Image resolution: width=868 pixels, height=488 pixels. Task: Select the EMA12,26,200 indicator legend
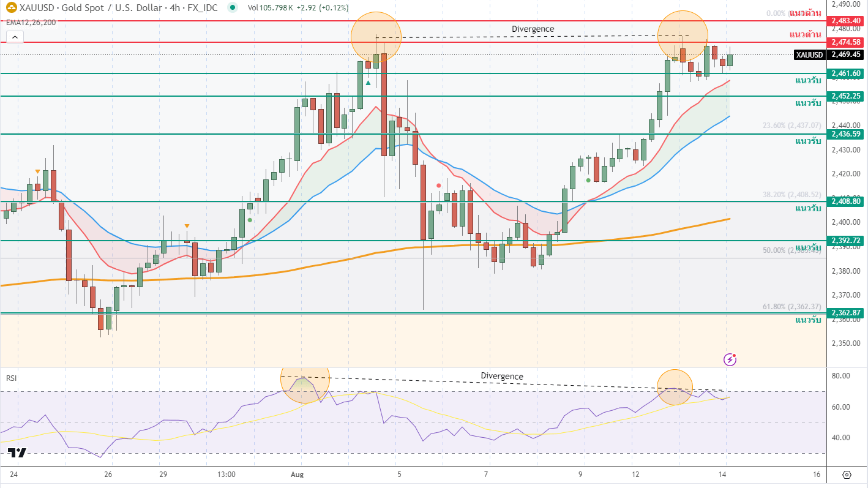point(31,23)
